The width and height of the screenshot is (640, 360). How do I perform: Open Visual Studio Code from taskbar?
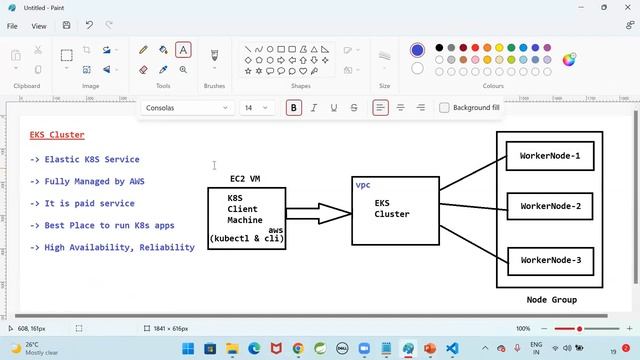pyautogui.click(x=452, y=349)
